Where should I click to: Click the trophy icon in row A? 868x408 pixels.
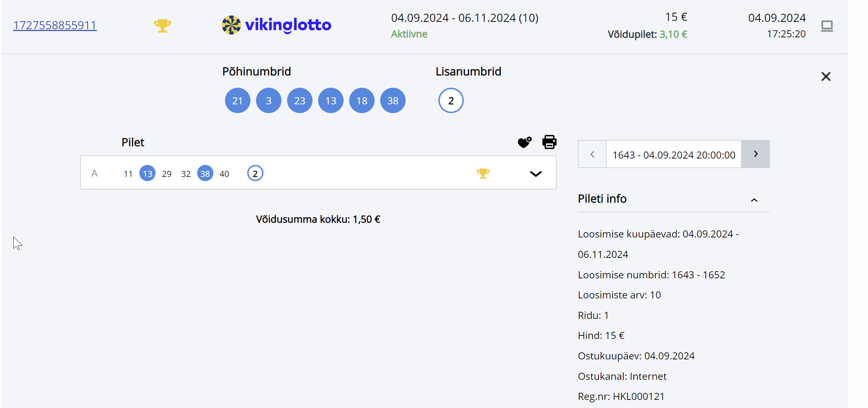483,173
